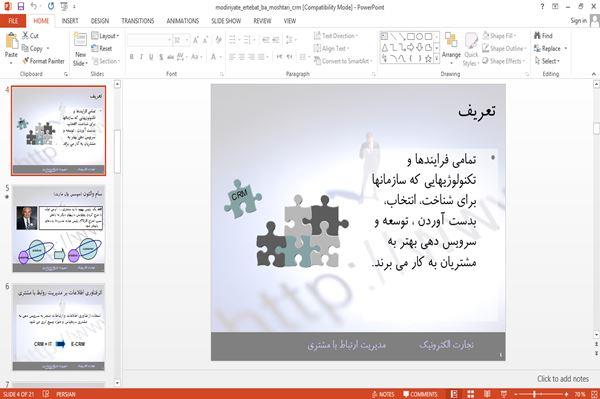
Task: Switch to Slide Sorter view in status bar
Action: [x=471, y=394]
